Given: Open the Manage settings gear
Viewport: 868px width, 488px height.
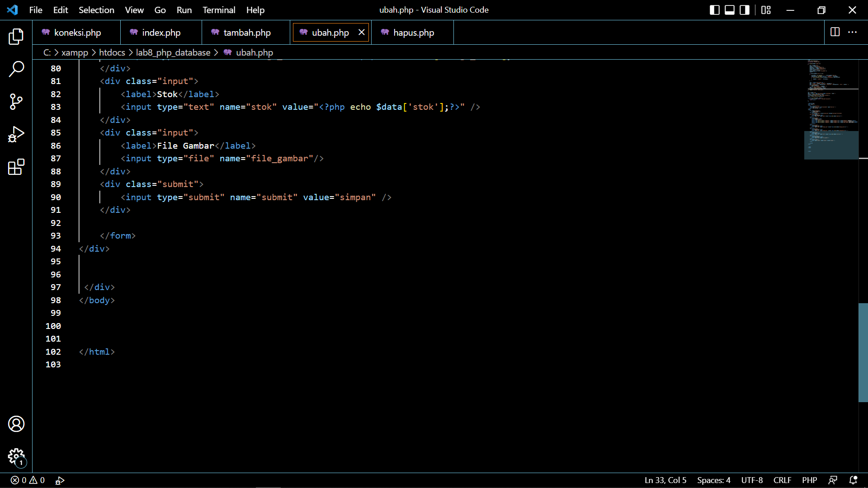Looking at the screenshot, I should (x=16, y=457).
